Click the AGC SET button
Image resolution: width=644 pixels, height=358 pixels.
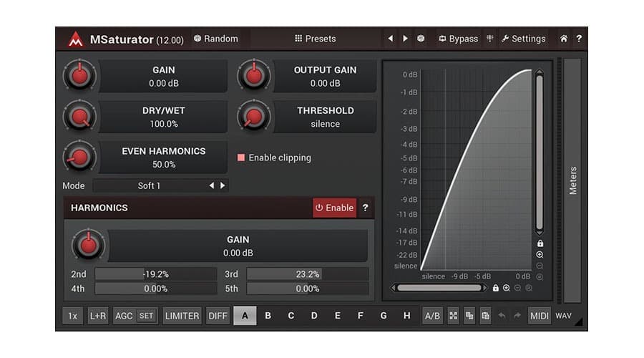[146, 316]
